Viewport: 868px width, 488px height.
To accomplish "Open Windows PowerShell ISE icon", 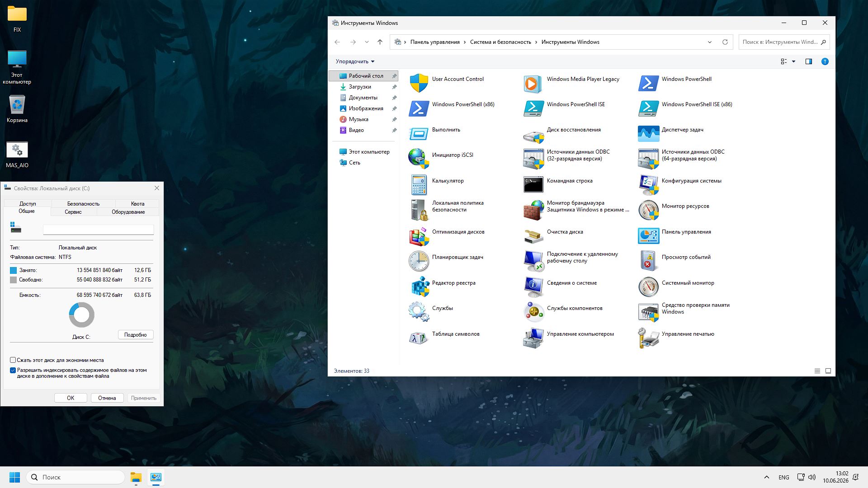I will (x=533, y=108).
